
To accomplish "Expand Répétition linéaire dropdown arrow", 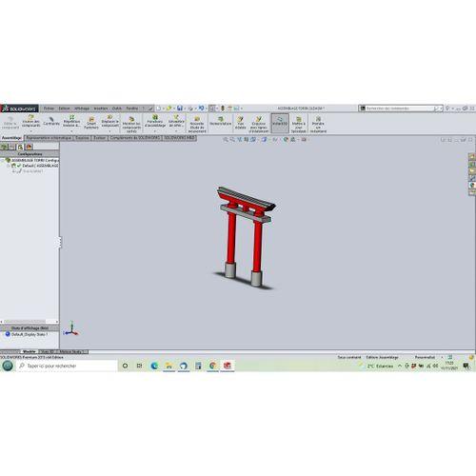I will 71,131.
